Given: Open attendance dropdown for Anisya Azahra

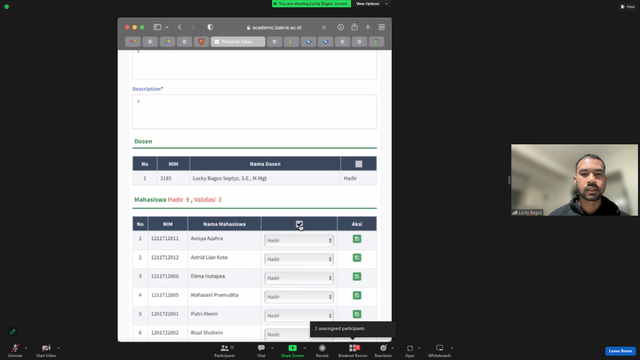Looking at the screenshot, I should [x=299, y=240].
